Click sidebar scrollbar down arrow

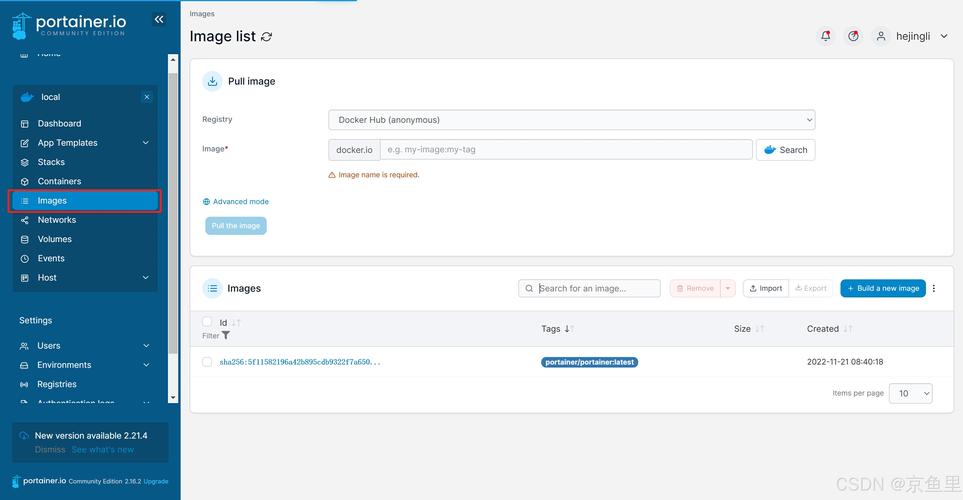[x=173, y=397]
